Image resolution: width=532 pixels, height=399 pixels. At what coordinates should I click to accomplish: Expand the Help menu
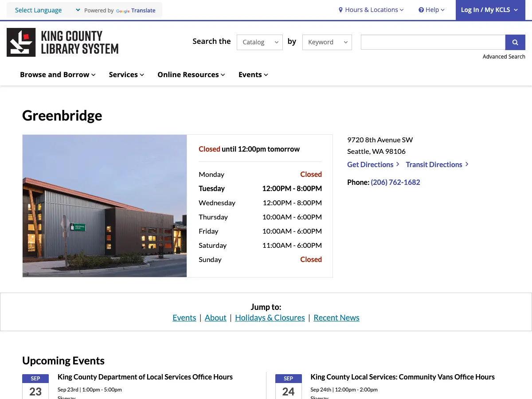(x=431, y=10)
